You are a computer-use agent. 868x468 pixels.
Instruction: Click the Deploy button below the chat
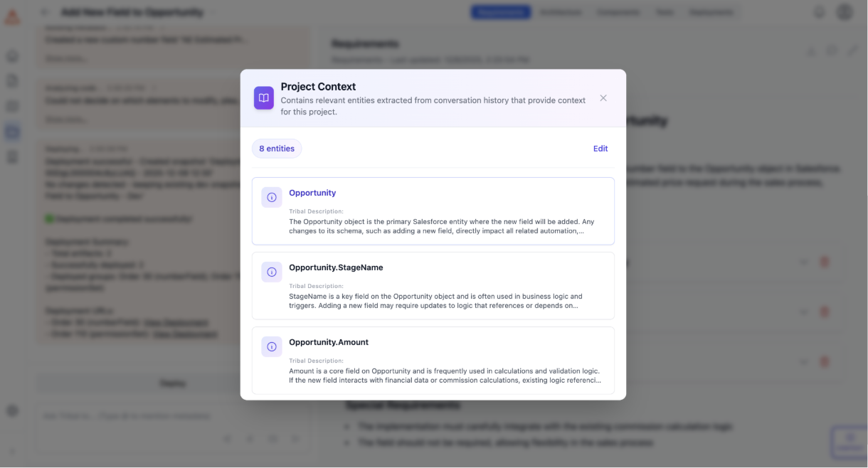click(x=173, y=383)
